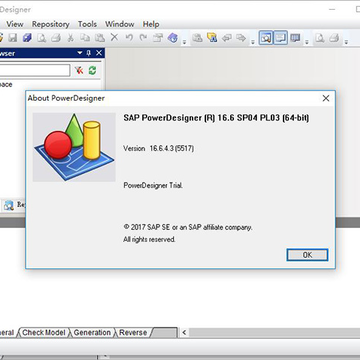Click the 'All rights reserved.' text
Viewport: 360px width, 360px height.
pyautogui.click(x=149, y=239)
